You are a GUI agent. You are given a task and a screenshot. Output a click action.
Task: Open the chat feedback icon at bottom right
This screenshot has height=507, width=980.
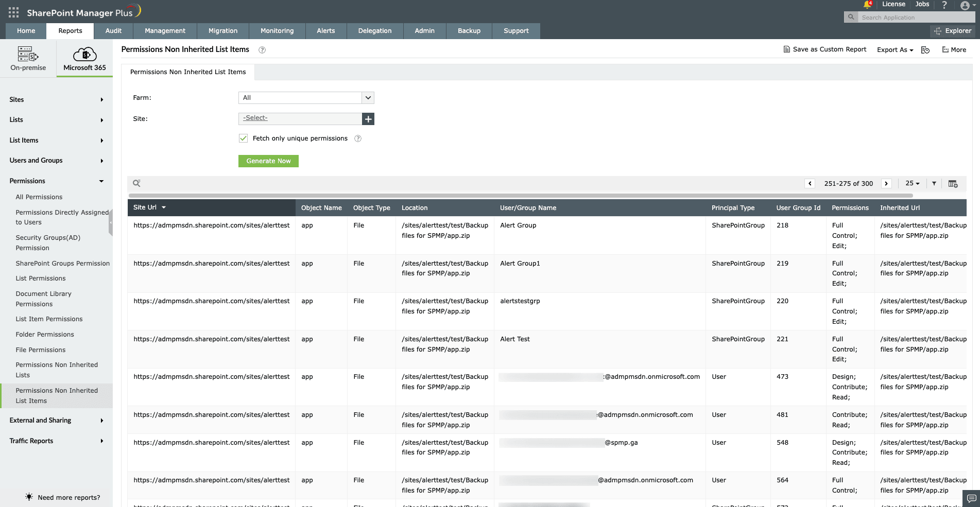tap(971, 498)
